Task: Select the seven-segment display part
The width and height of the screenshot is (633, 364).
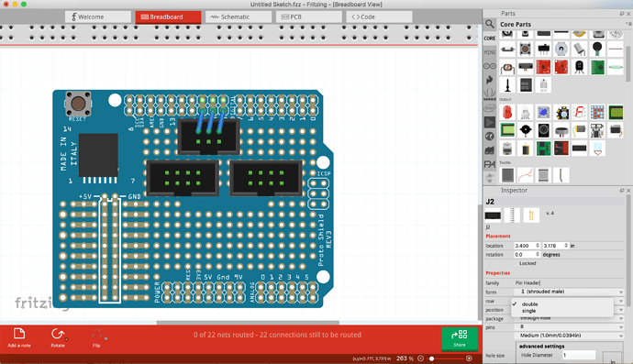Action: tap(579, 112)
